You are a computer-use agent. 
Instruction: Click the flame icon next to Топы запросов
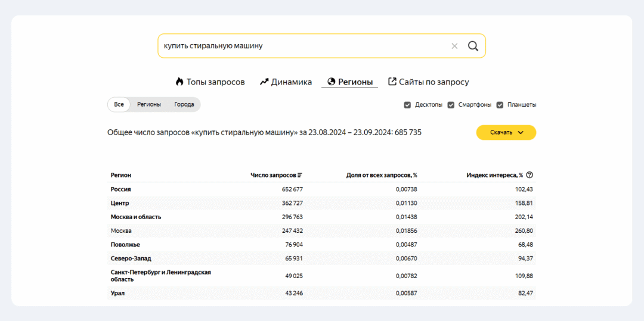click(179, 82)
